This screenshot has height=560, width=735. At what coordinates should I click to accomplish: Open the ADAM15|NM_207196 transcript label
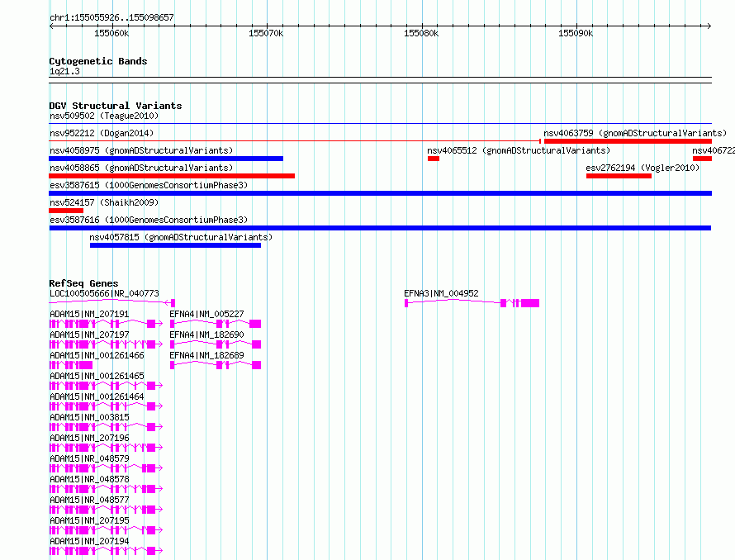(x=89, y=438)
